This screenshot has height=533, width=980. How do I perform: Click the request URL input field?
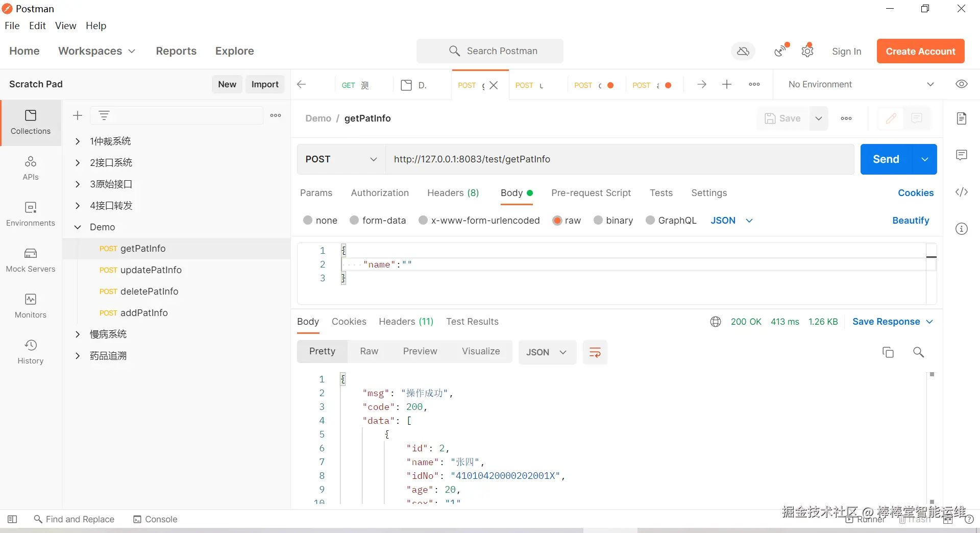click(619, 159)
